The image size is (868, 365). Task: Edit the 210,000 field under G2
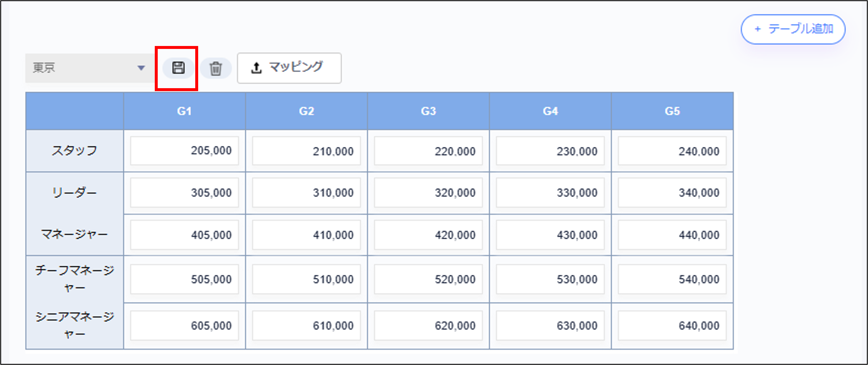(306, 151)
